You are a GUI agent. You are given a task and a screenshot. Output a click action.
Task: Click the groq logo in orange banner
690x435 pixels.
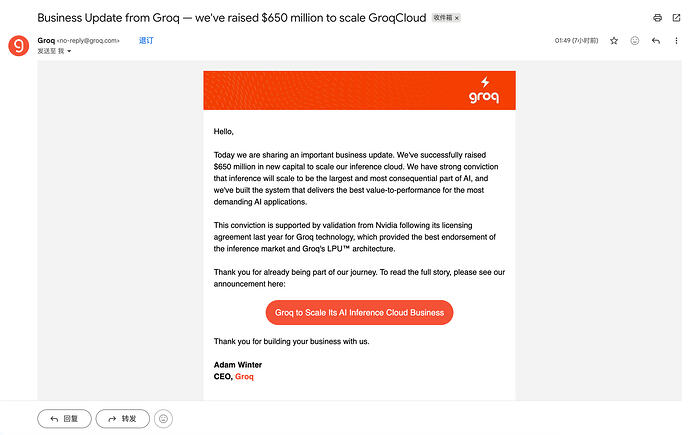pyautogui.click(x=484, y=90)
